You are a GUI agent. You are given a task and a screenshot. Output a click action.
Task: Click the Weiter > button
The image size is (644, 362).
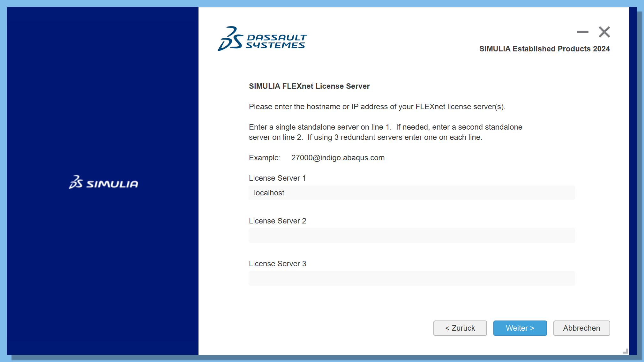[x=520, y=328]
